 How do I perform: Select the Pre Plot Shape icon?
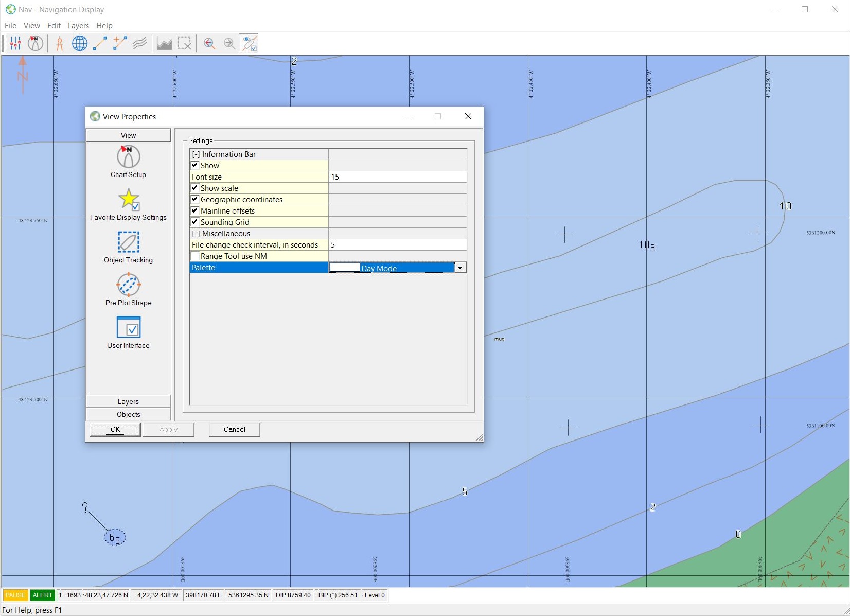click(128, 285)
